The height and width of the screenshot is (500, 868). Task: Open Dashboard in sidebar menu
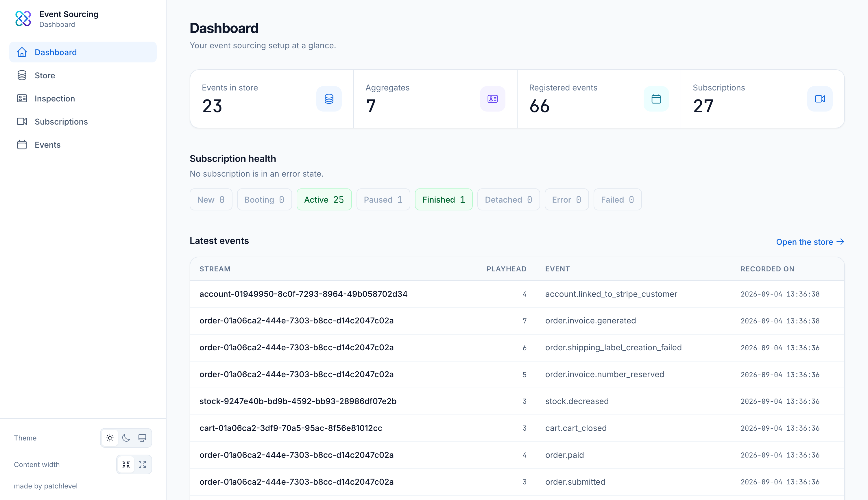tap(83, 52)
